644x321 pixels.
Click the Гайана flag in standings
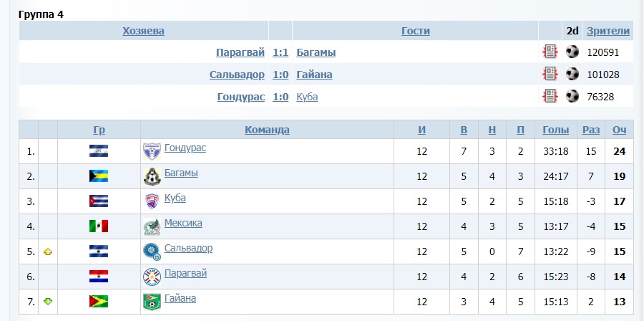99,302
